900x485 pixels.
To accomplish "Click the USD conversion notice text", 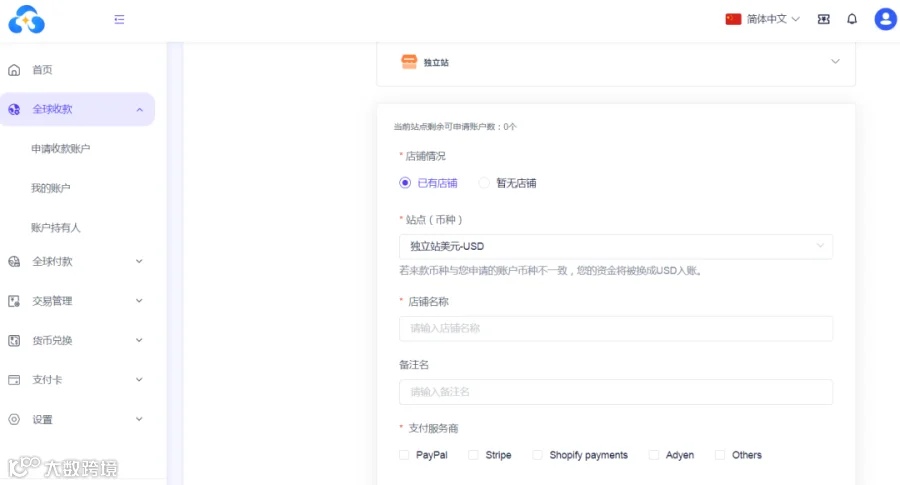I will [x=552, y=271].
